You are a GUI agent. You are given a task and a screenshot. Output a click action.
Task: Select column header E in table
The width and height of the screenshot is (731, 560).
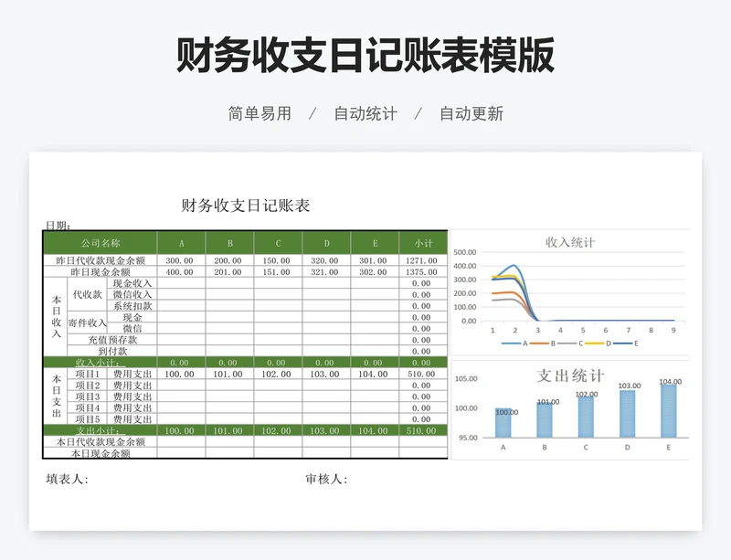point(375,243)
